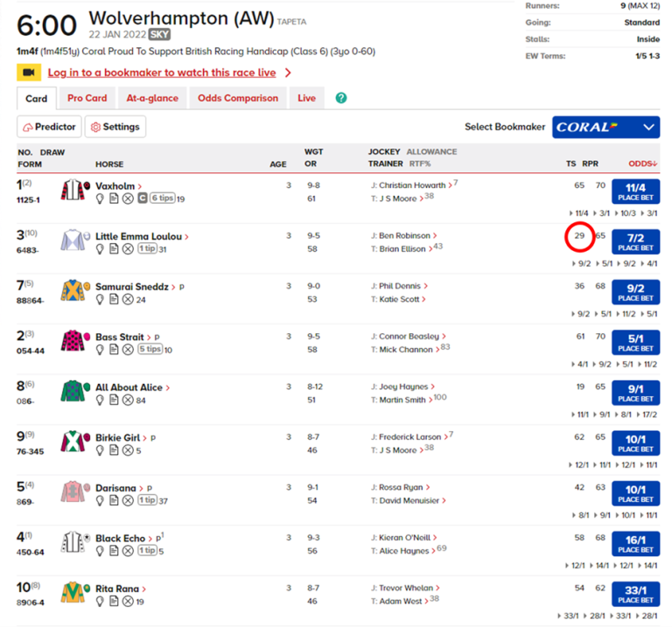Viewport: 672px width, 627px height.
Task: Open jockey Christian Howarth's profile
Action: tap(412, 185)
